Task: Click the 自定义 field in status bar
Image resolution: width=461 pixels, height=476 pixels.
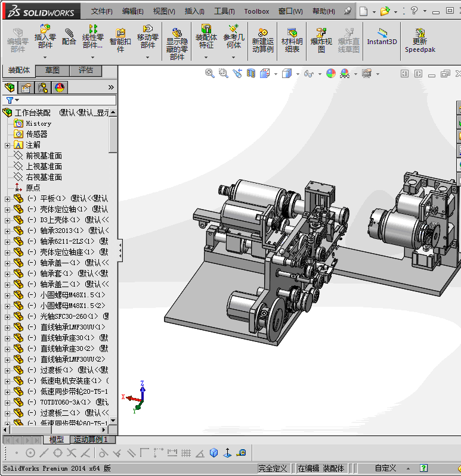Action: 385,468
